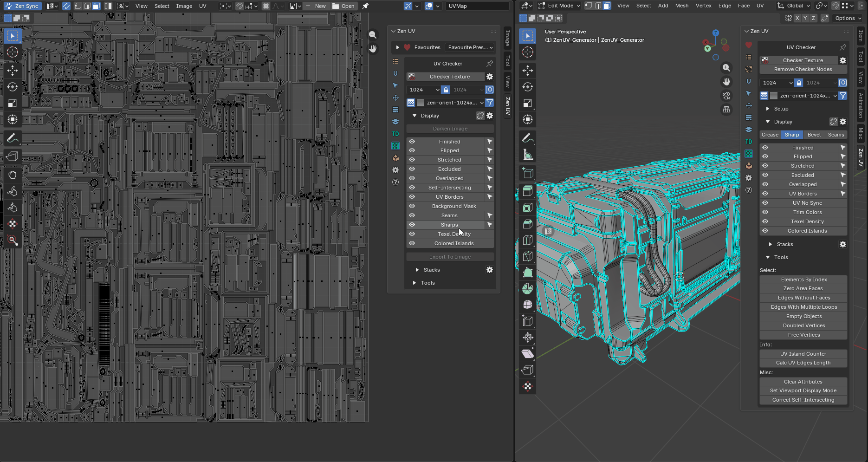The width and height of the screenshot is (868, 462).
Task: Hide Seams display in UV editor panel
Action: [412, 215]
